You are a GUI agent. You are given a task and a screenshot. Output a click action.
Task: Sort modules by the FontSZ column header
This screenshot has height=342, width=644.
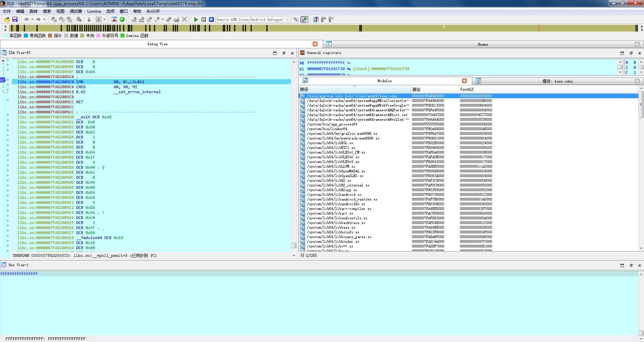coord(467,90)
